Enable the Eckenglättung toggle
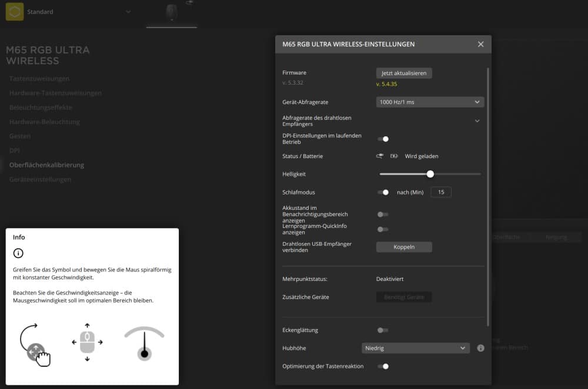The width and height of the screenshot is (588, 389). (x=383, y=330)
